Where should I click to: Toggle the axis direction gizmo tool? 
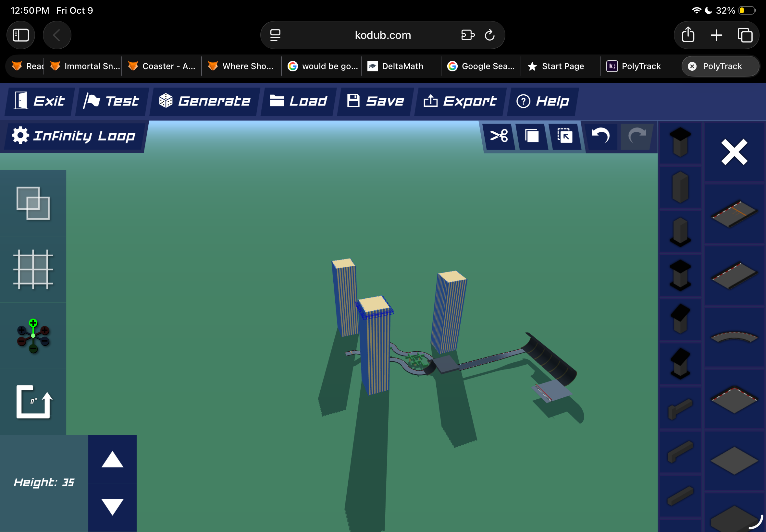pos(33,336)
